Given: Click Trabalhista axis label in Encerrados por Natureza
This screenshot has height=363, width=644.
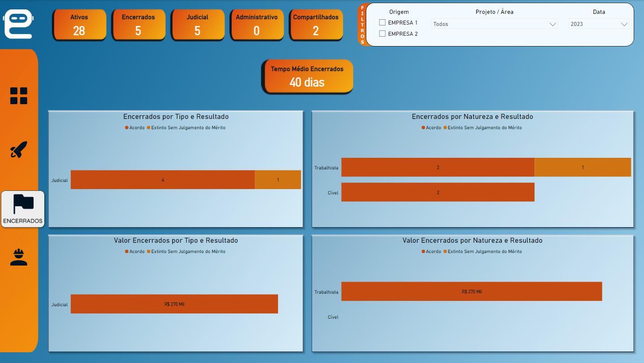Looking at the screenshot, I should tap(326, 168).
